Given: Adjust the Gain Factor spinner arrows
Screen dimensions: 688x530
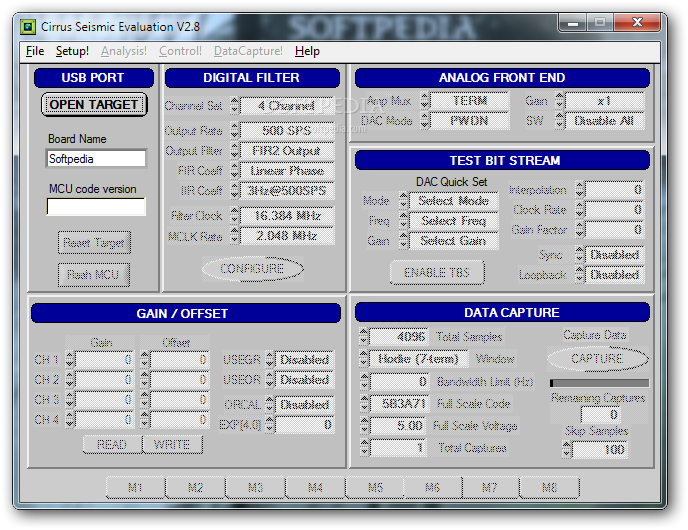Looking at the screenshot, I should click(x=579, y=229).
